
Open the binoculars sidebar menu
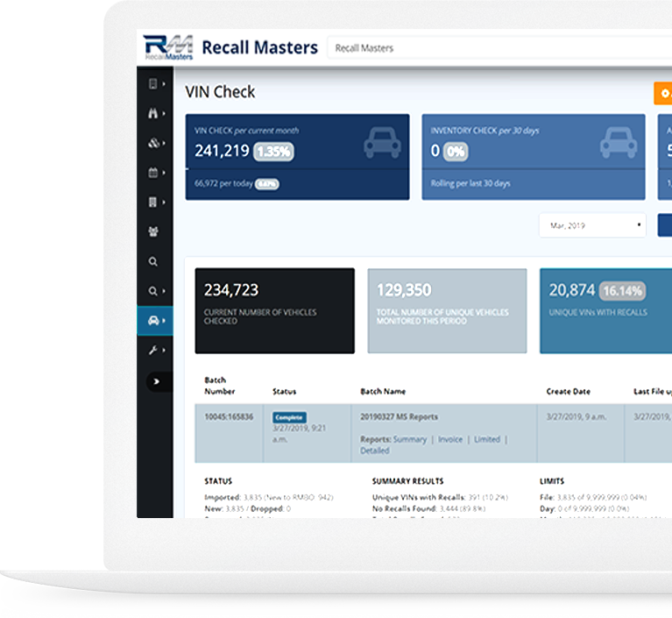click(x=153, y=113)
